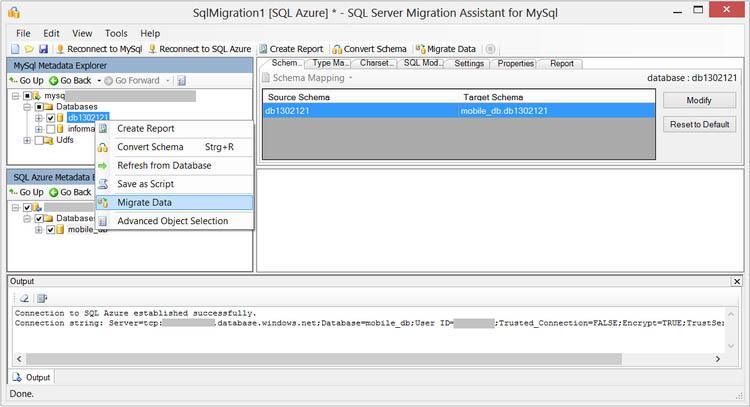Screen dimensions: 750x407
Task: Toggle the SQL Azure Databases folder checkbox
Action: pyautogui.click(x=39, y=219)
